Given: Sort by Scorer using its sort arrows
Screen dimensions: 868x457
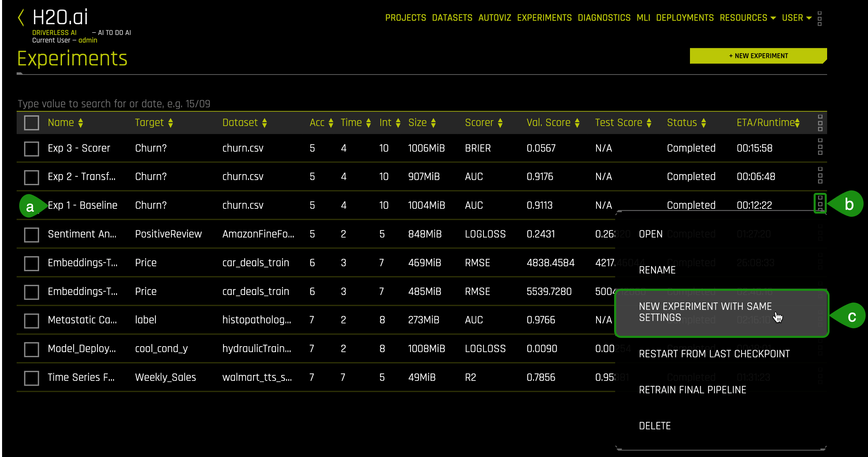Looking at the screenshot, I should click(500, 123).
